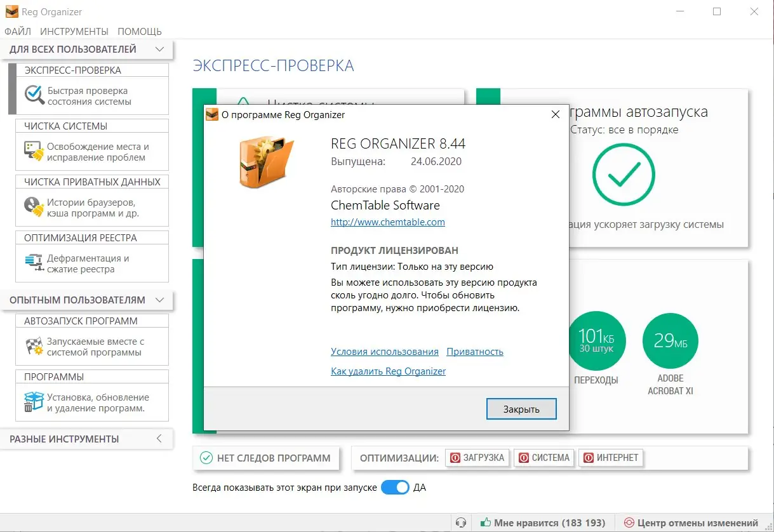Close the About Reg Organizer dialog with X
Image resolution: width=774 pixels, height=532 pixels.
555,115
